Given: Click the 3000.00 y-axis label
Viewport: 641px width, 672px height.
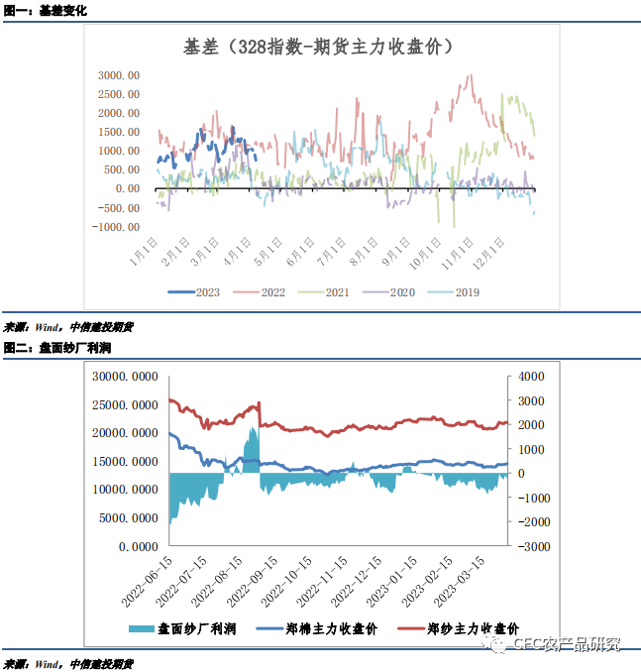Looking at the screenshot, I should pos(119,74).
